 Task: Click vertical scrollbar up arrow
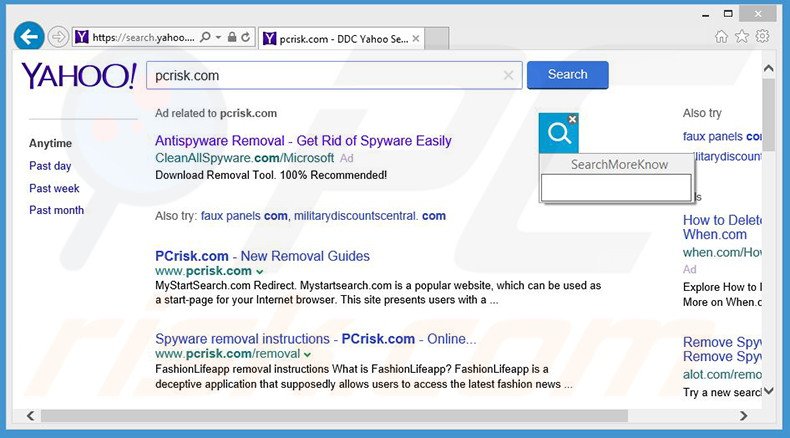[x=768, y=68]
